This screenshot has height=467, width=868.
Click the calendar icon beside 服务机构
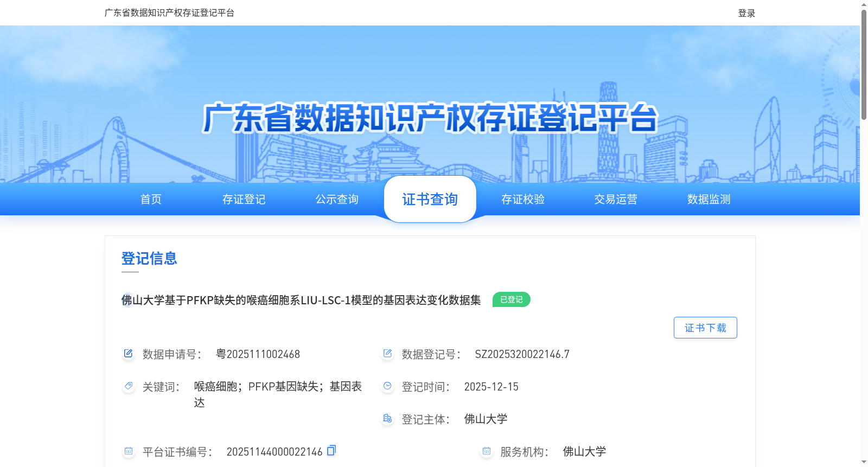click(486, 451)
